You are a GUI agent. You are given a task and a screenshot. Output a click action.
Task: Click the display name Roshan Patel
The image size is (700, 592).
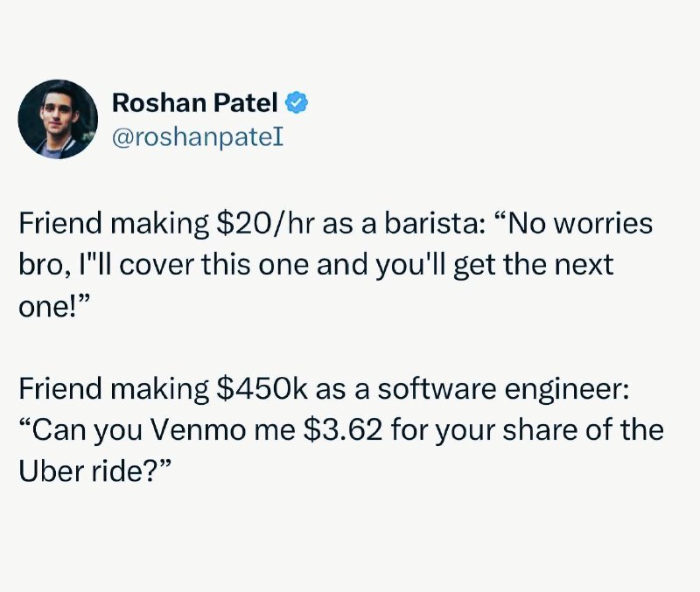tap(194, 102)
